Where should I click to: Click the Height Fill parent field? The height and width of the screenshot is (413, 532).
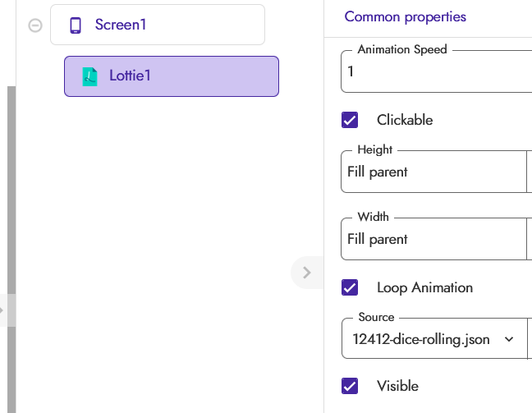coord(433,172)
